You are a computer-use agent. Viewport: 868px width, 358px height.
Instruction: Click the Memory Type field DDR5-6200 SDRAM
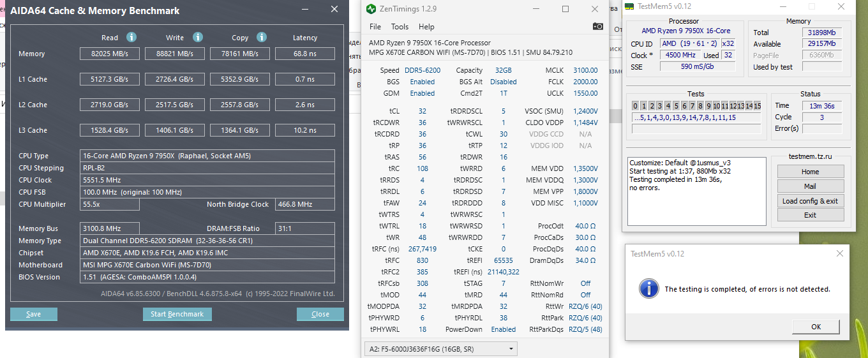207,241
